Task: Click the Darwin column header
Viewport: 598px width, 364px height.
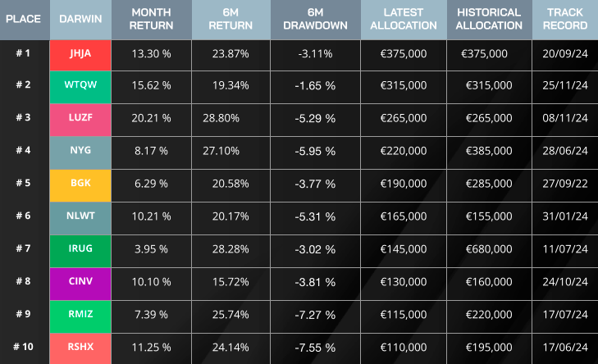Action: pyautogui.click(x=80, y=19)
